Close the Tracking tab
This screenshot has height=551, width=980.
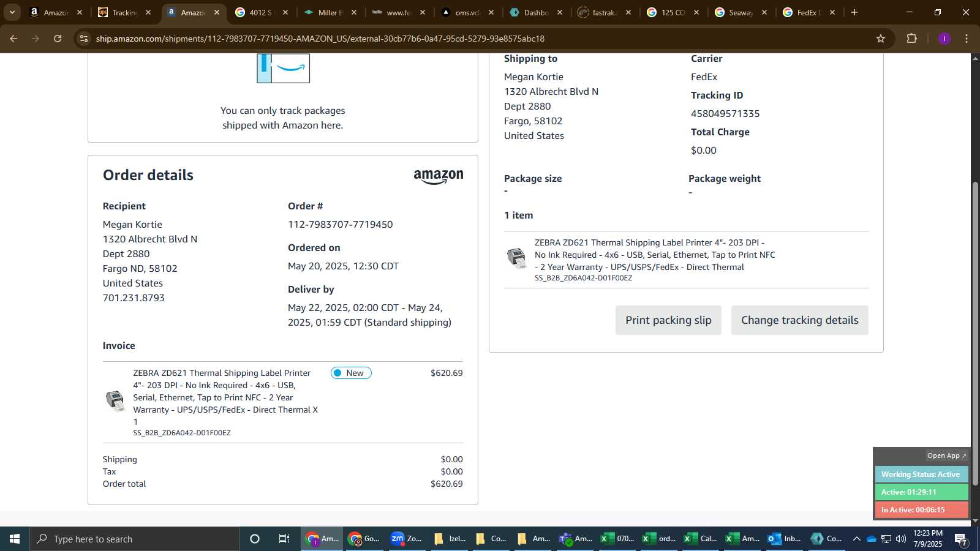click(x=148, y=12)
